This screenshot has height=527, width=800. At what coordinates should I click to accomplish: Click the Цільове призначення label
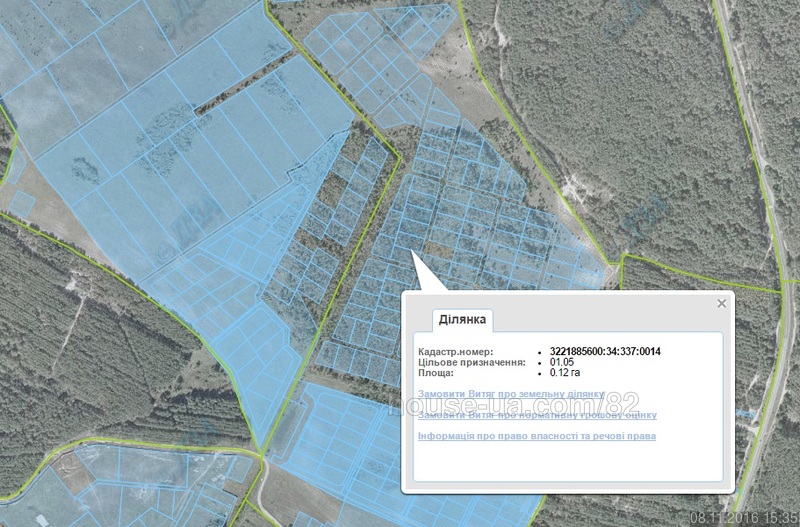point(471,362)
